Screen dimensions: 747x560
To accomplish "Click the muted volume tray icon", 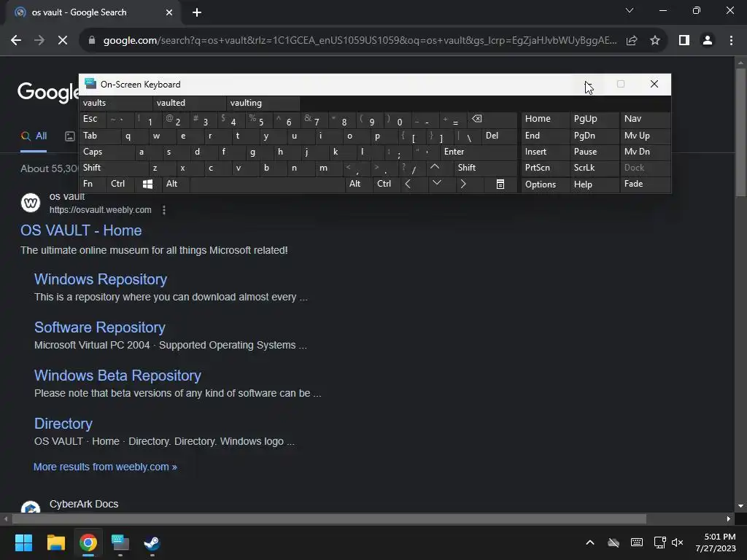I will [x=677, y=542].
